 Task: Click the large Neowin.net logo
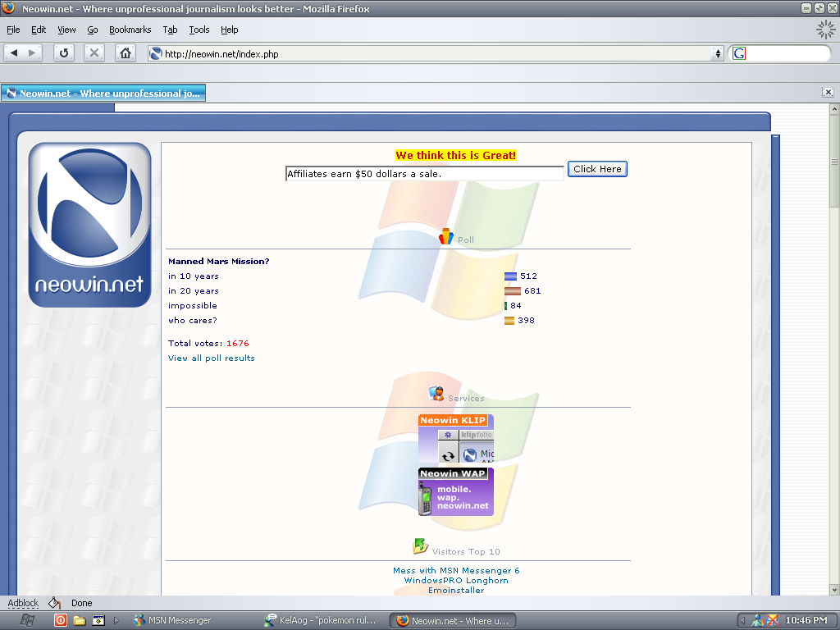pyautogui.click(x=89, y=225)
